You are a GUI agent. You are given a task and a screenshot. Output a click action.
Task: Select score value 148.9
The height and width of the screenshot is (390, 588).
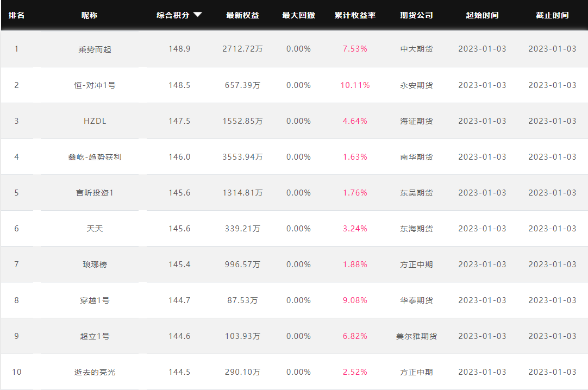tap(179, 49)
